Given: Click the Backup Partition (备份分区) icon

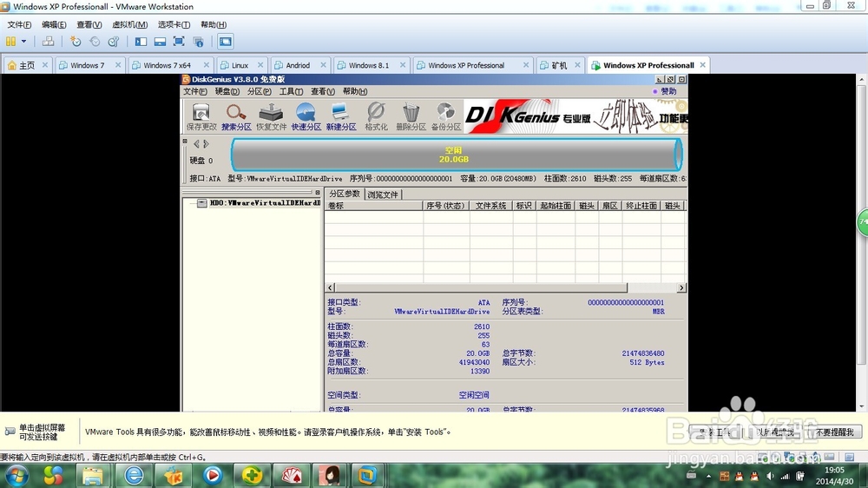Looking at the screenshot, I should point(446,117).
